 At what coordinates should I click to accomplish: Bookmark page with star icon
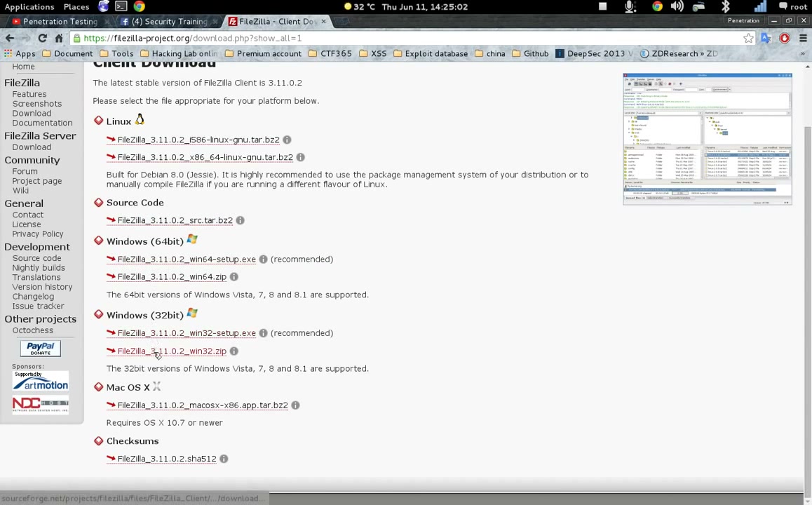(748, 38)
